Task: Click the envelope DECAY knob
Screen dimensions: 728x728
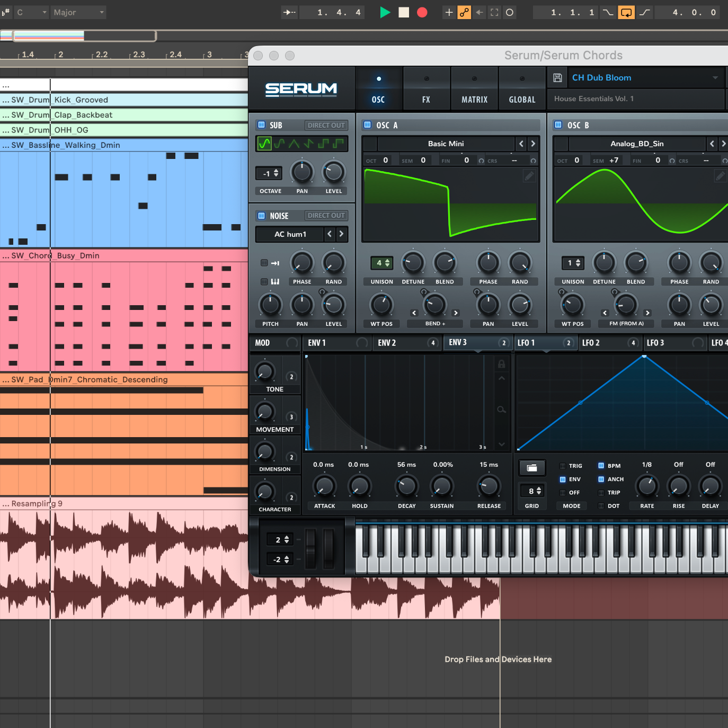Action: coord(406,486)
